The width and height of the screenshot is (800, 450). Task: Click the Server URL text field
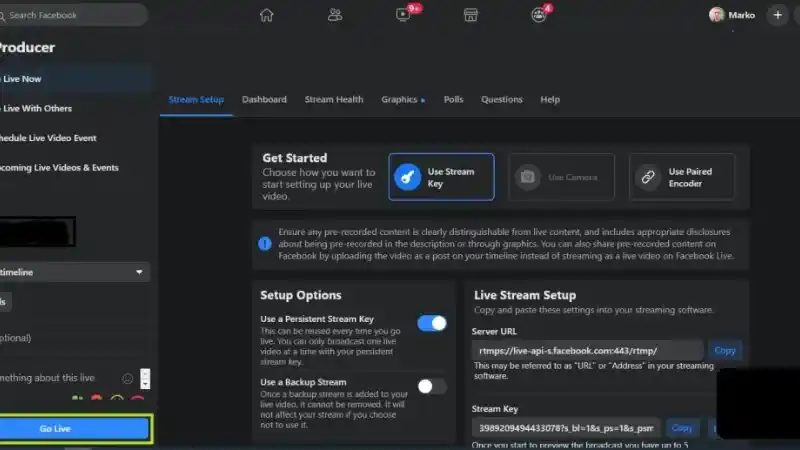click(x=588, y=351)
